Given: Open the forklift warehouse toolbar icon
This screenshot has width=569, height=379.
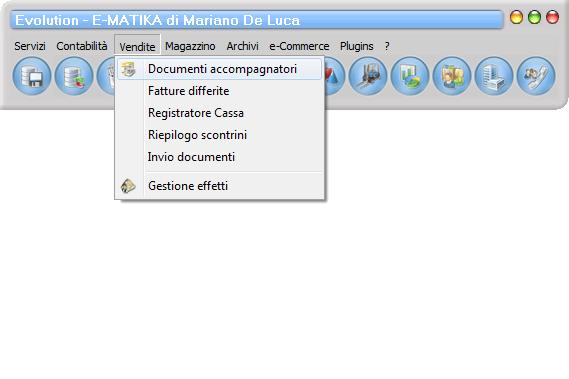Looking at the screenshot, I should click(x=368, y=76).
